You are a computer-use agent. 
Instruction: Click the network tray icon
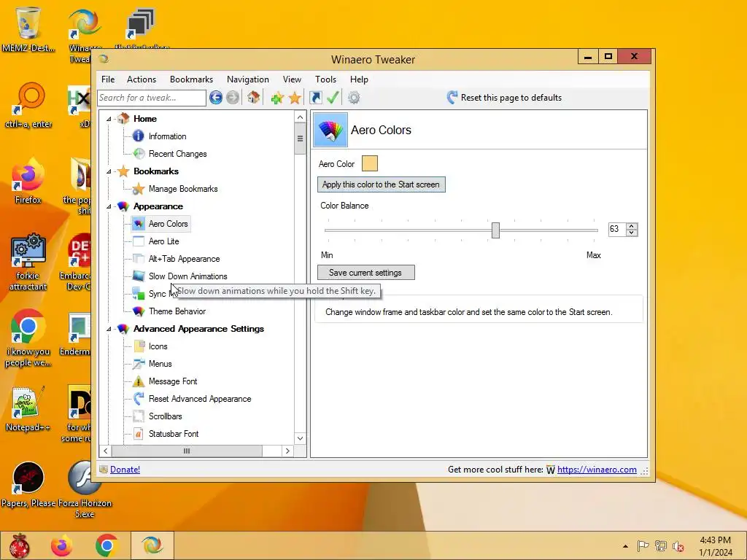(x=661, y=546)
